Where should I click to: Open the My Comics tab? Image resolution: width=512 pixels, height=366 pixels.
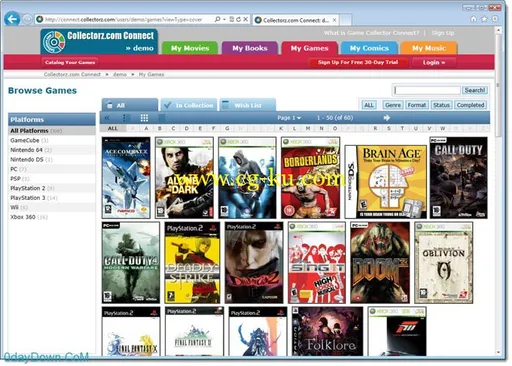(369, 48)
